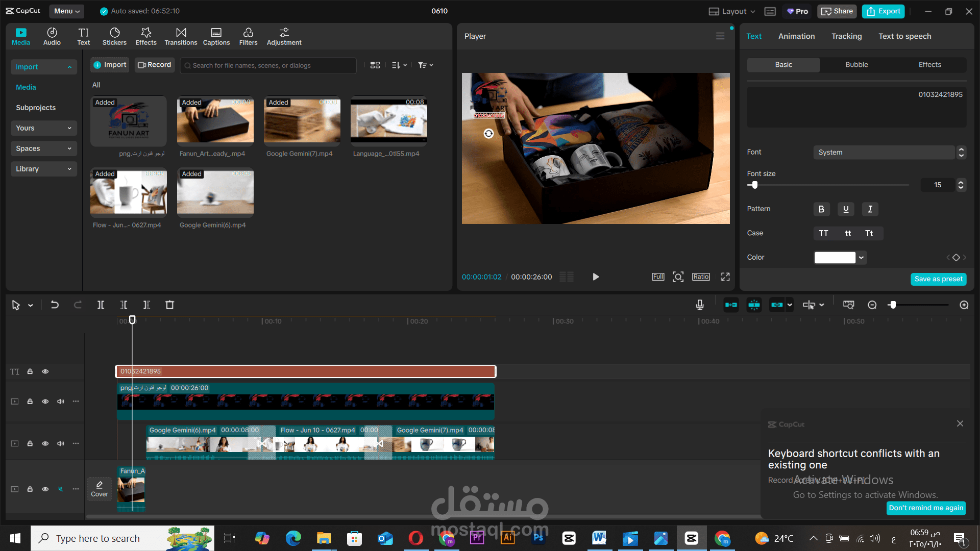Enter fullscreen preview mode
The image size is (980, 551).
tap(725, 277)
